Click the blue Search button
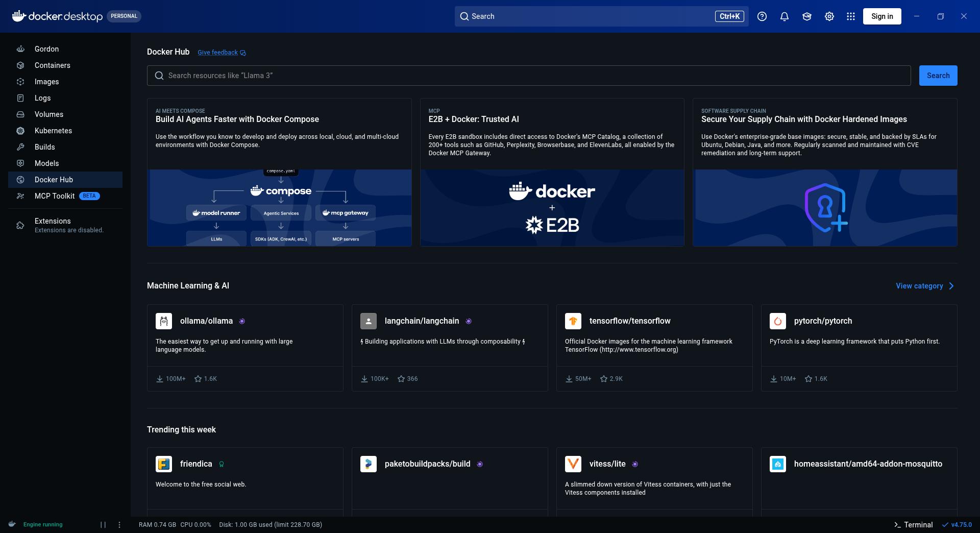Image resolution: width=980 pixels, height=533 pixels. [938, 76]
